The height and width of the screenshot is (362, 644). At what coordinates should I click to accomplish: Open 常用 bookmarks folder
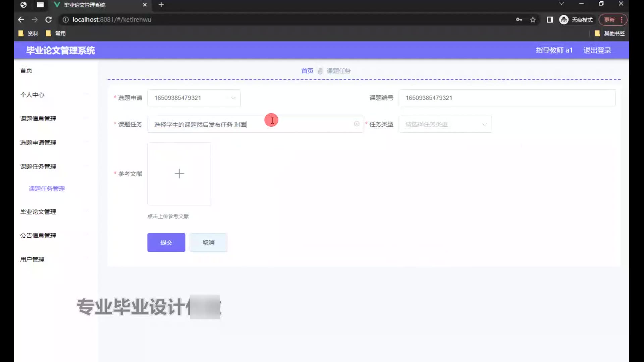tap(56, 34)
